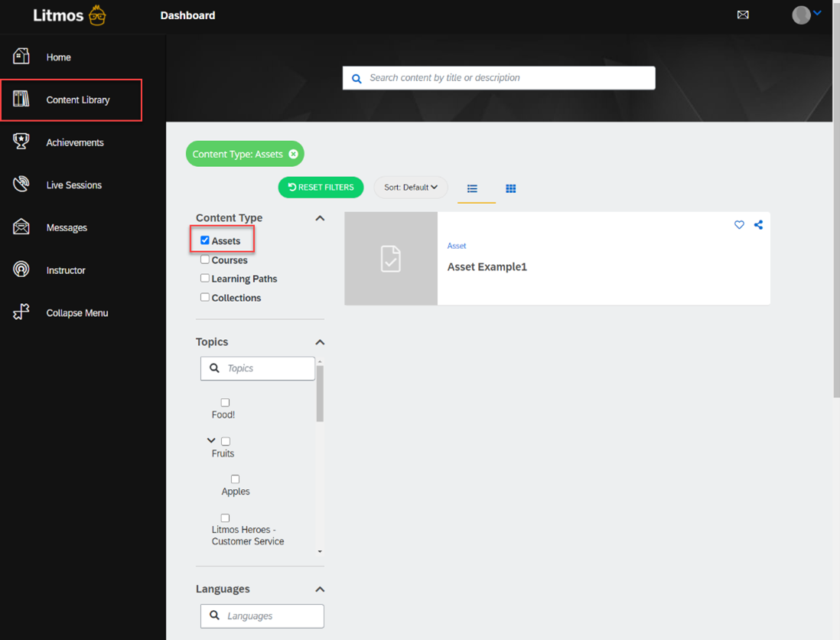Click the Dashboard header title

(187, 15)
